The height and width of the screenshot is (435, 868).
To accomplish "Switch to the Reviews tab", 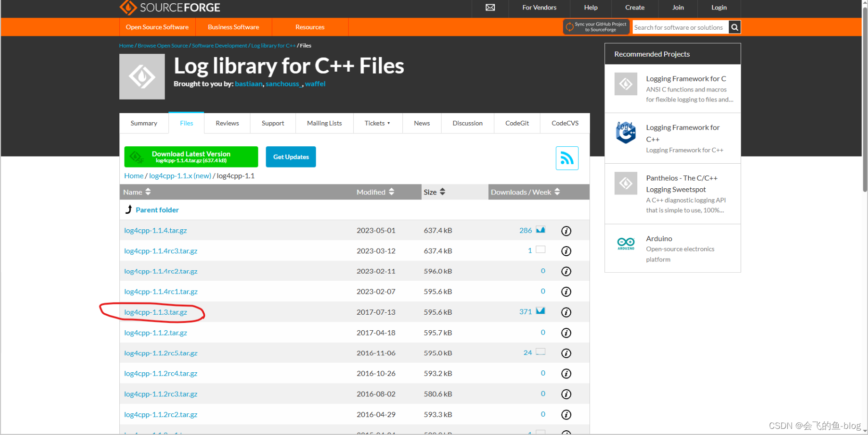I will pos(227,123).
